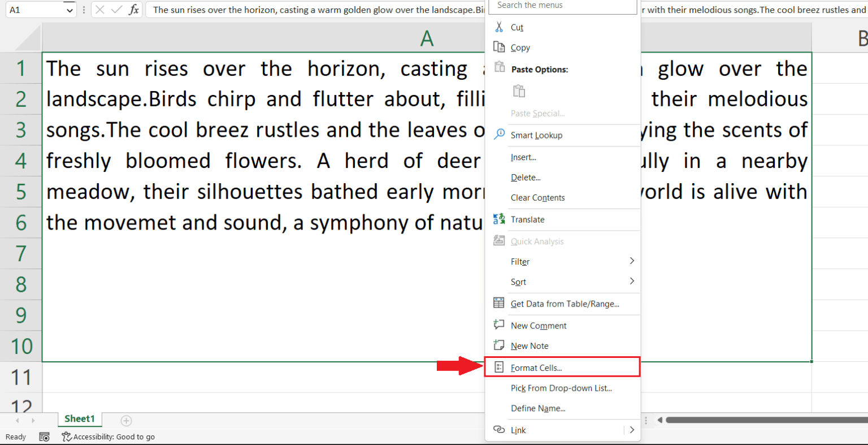Select the Cut scissors icon
The width and height of the screenshot is (868, 445).
pos(499,27)
